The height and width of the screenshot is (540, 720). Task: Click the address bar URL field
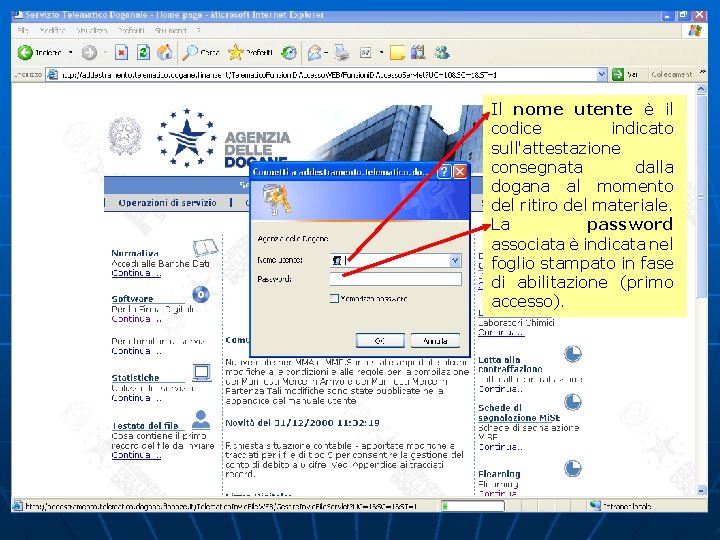[x=327, y=74]
